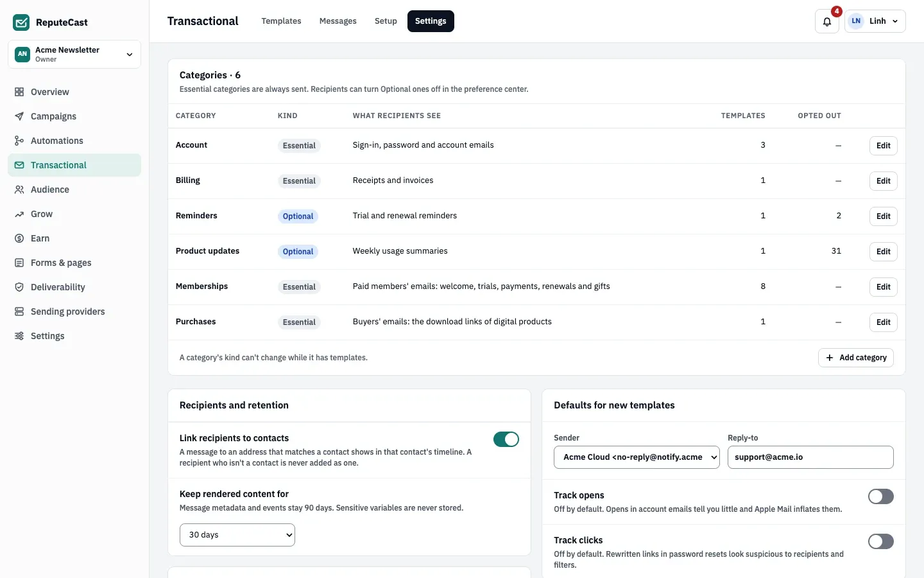Screen dimensions: 924x578
Task: Edit the Purchases category
Action: pos(884,322)
